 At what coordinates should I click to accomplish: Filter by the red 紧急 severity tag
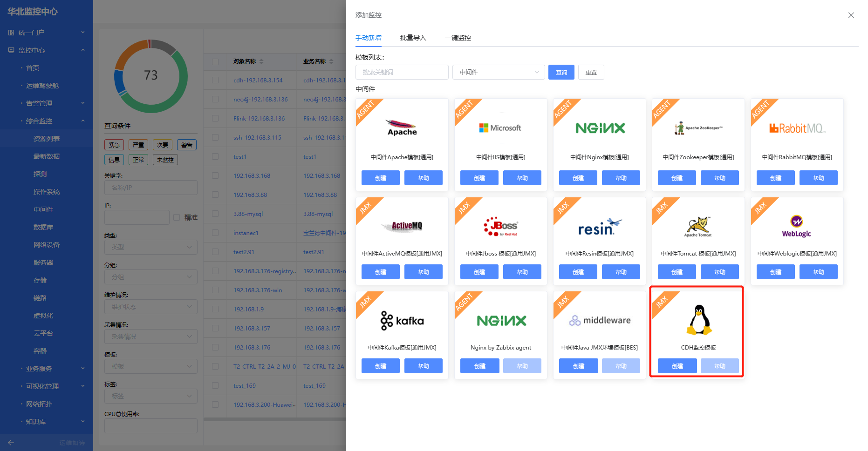(114, 145)
